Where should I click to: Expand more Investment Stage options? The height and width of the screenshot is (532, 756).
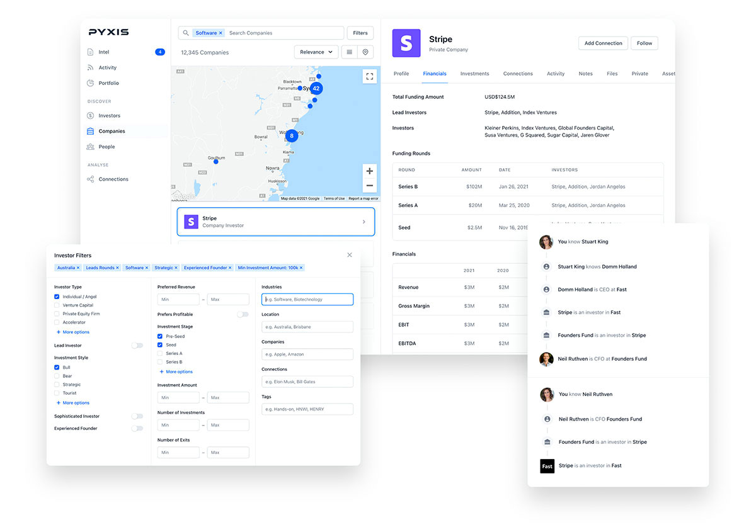pyautogui.click(x=176, y=372)
